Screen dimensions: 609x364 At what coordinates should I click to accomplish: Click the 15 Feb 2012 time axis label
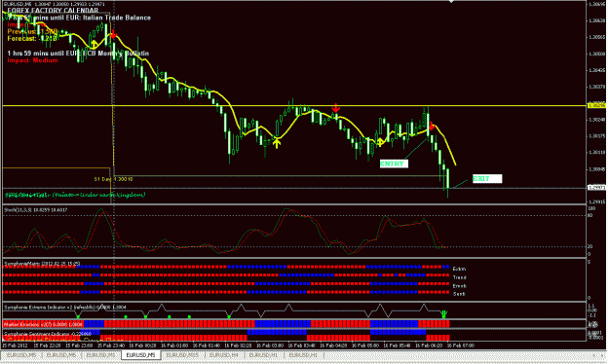[x=15, y=346]
